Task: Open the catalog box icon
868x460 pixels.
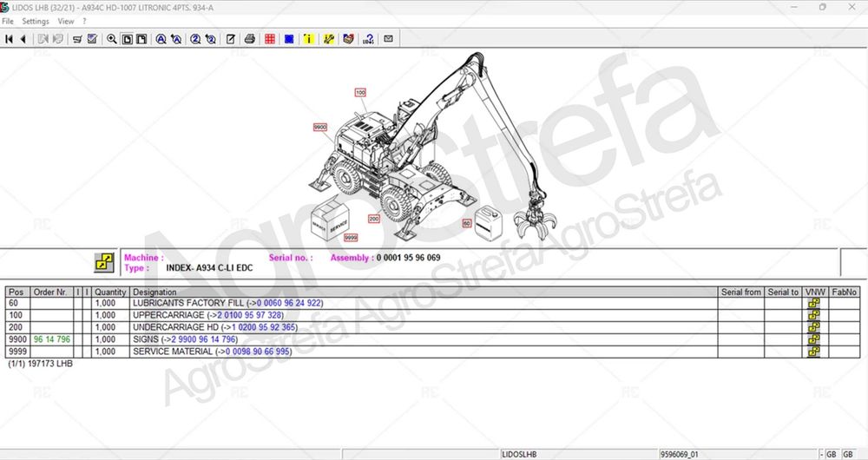Action: click(348, 39)
